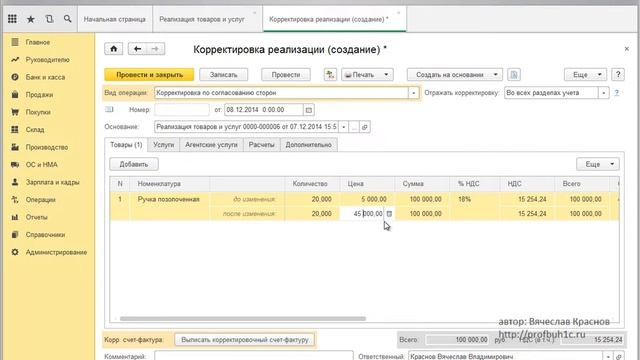Click the Комментарий input field
Image resolution: width=640 pixels, height=360 pixels.
click(253, 356)
